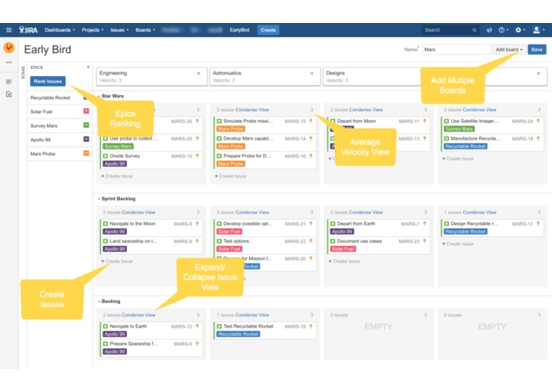Click Condense View in Astronautics Star Wars column

(x=252, y=110)
